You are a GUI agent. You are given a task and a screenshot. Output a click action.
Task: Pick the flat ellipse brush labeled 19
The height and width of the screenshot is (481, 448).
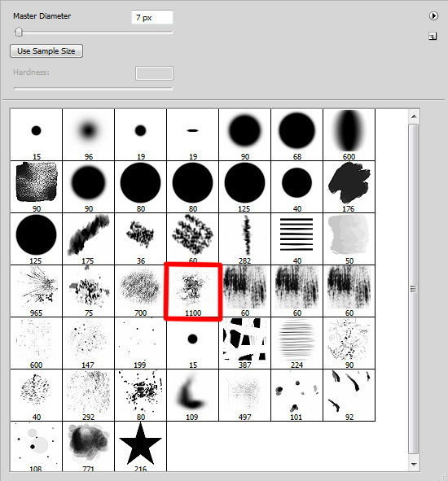(x=193, y=134)
